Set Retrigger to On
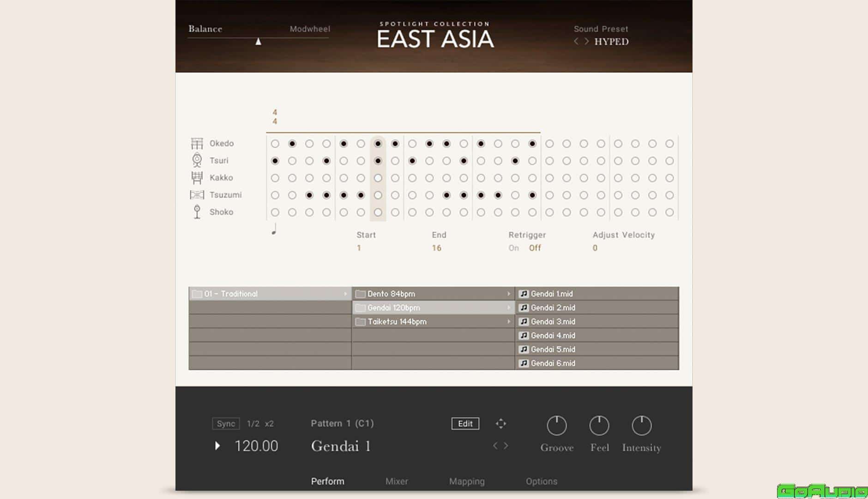Image resolution: width=868 pixels, height=499 pixels. [x=513, y=248]
